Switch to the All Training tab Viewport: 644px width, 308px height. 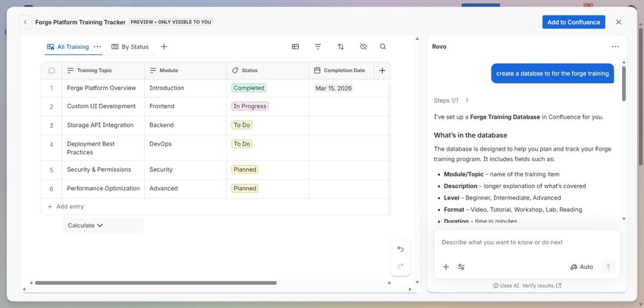68,47
